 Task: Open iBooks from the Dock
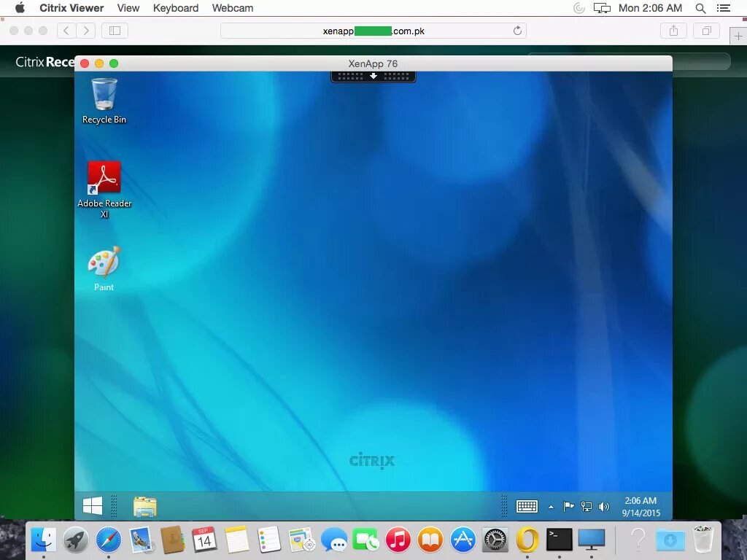pos(430,540)
